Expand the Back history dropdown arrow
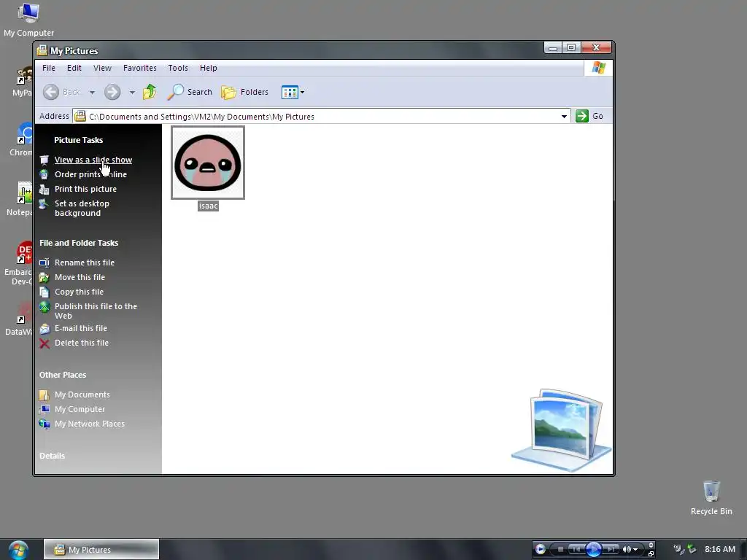Screen dimensions: 747x560 [92, 93]
